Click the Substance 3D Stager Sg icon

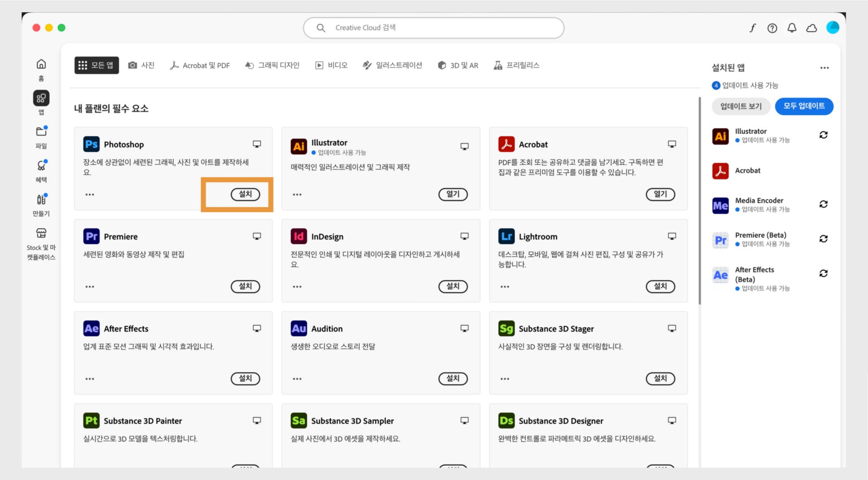tap(506, 329)
